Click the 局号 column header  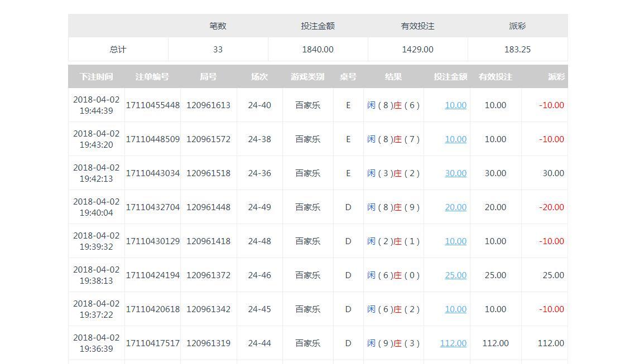209,76
